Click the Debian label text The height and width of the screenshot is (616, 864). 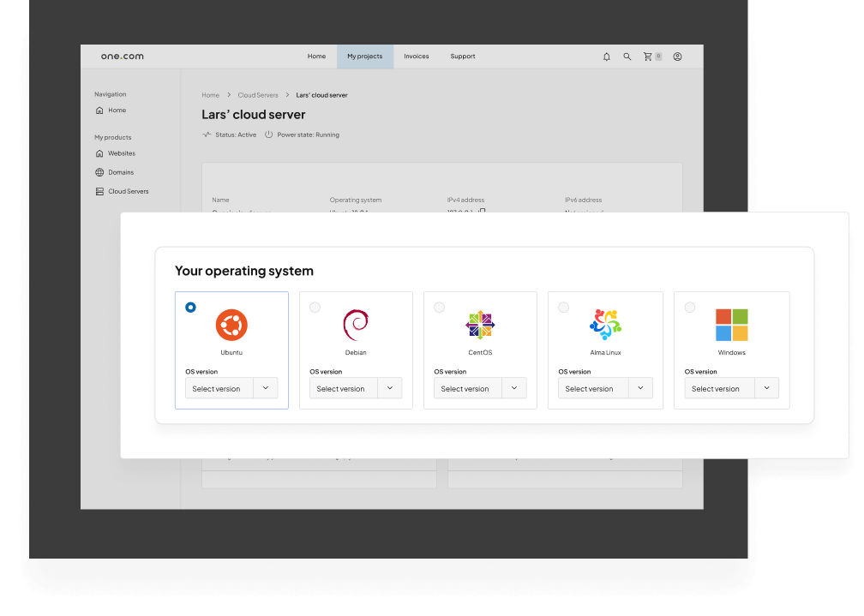tap(356, 353)
